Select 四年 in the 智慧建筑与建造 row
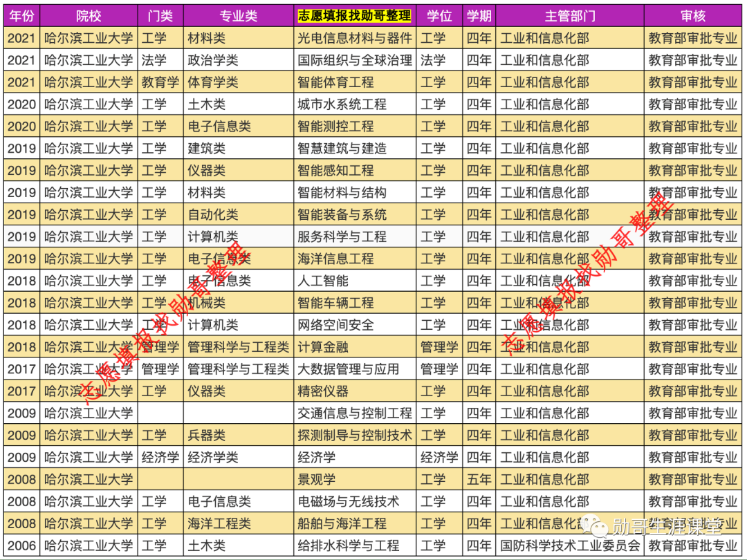The width and height of the screenshot is (747, 560). [x=479, y=148]
